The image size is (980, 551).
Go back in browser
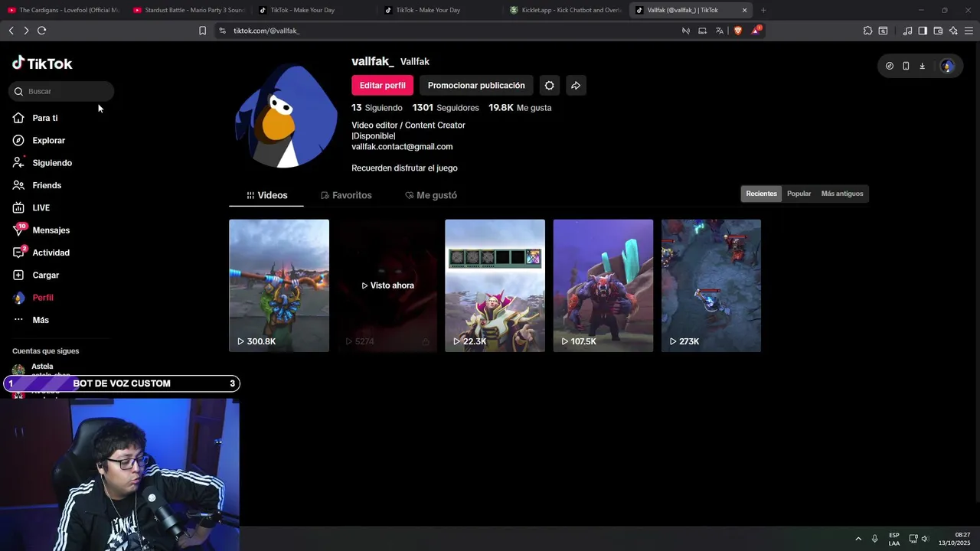[11, 31]
